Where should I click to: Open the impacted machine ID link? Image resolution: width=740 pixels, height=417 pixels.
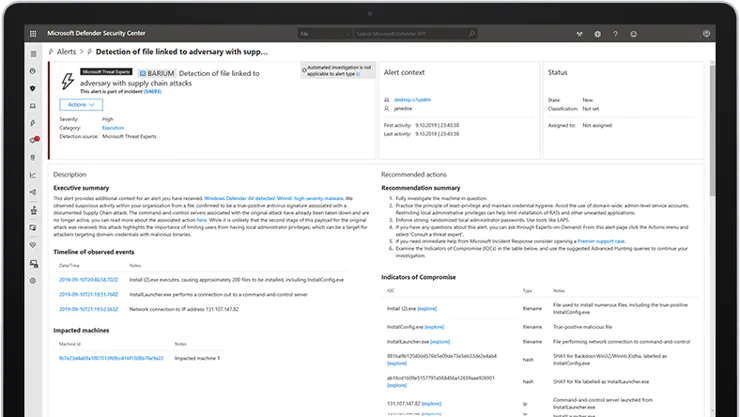pos(111,358)
